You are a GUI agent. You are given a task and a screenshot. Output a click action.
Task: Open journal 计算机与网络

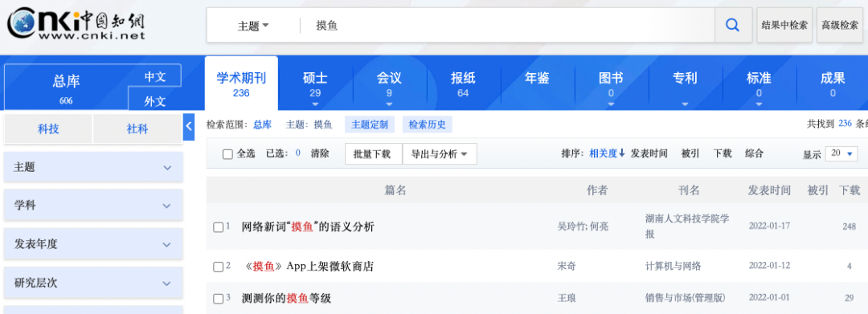tap(674, 267)
